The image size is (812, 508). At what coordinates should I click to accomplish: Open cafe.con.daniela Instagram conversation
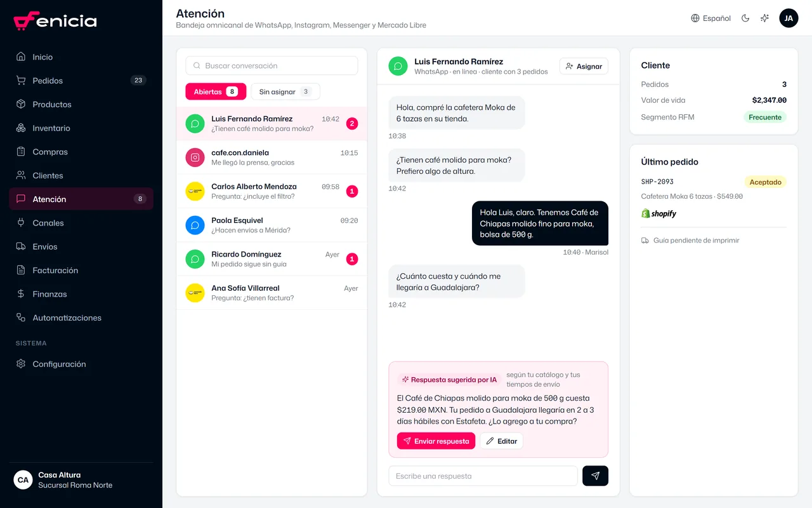(272, 157)
